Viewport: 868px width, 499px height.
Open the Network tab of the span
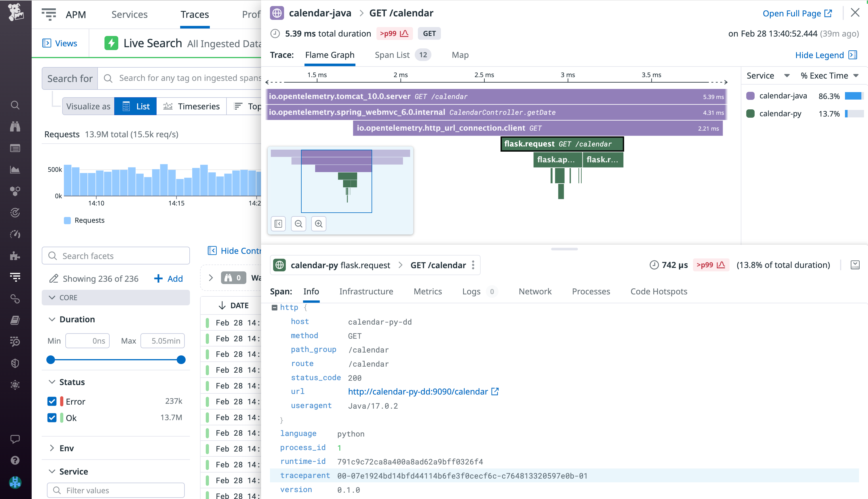click(535, 292)
